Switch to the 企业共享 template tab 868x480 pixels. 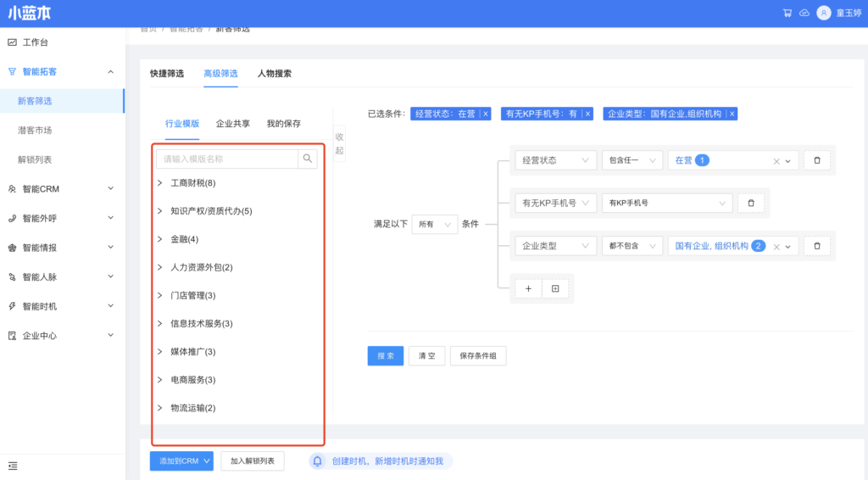tap(233, 123)
